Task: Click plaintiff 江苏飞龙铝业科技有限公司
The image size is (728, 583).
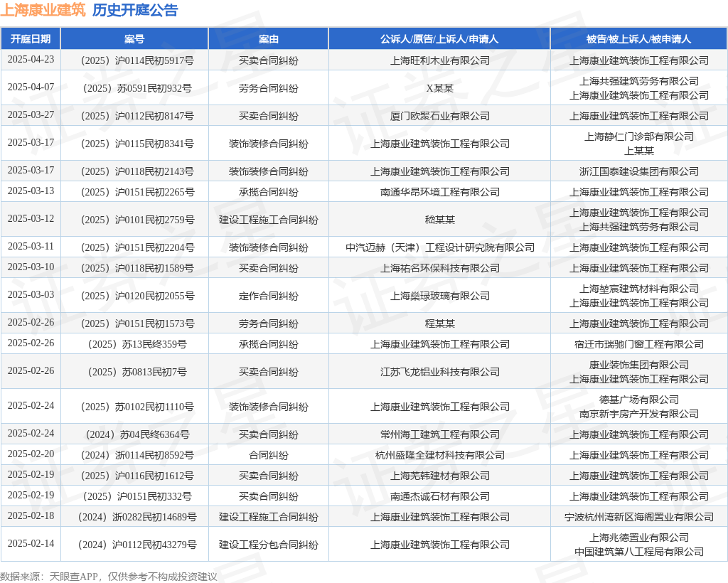Action: (x=439, y=373)
